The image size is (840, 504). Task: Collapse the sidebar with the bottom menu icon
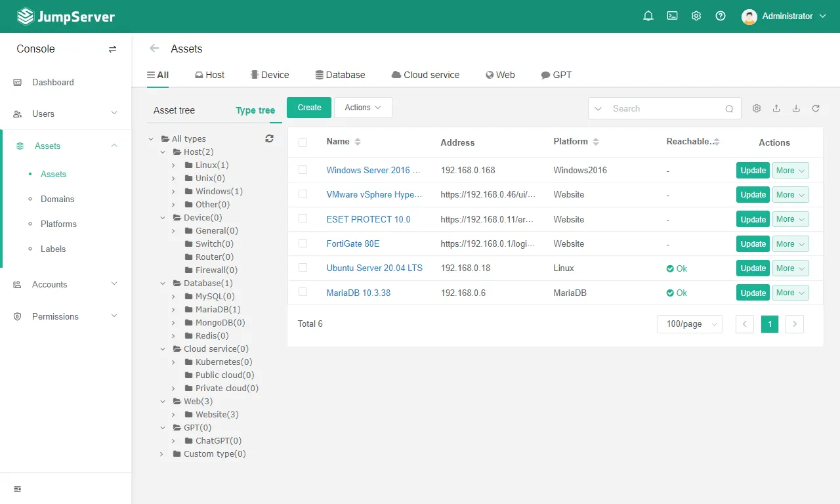18,490
